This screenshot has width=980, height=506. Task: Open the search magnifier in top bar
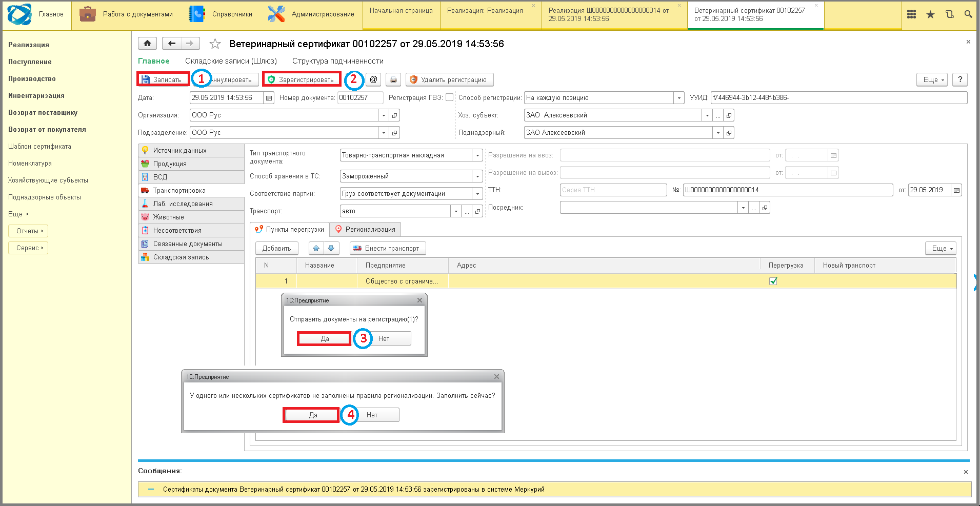pyautogui.click(x=968, y=14)
